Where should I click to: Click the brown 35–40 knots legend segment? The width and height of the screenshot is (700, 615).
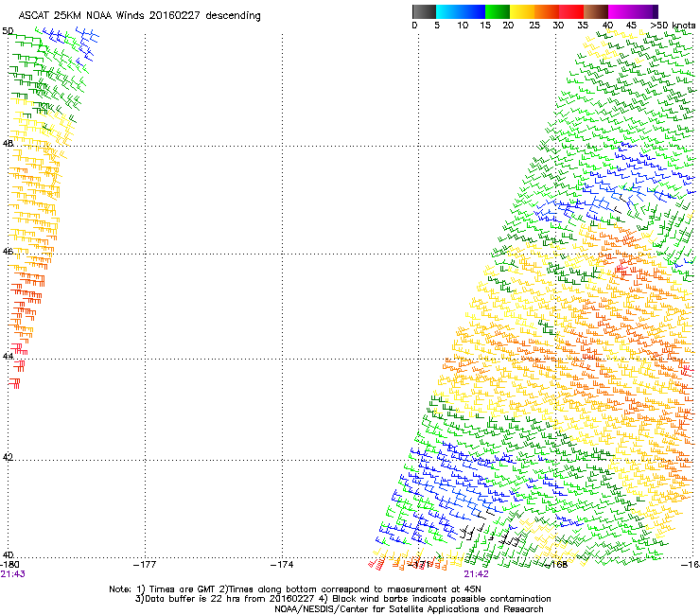pyautogui.click(x=596, y=11)
